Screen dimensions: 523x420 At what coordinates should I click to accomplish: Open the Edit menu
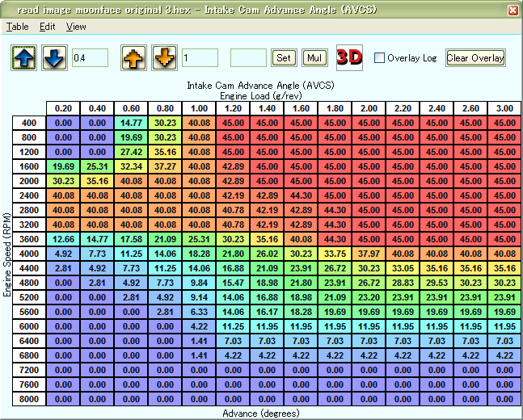tap(48, 27)
